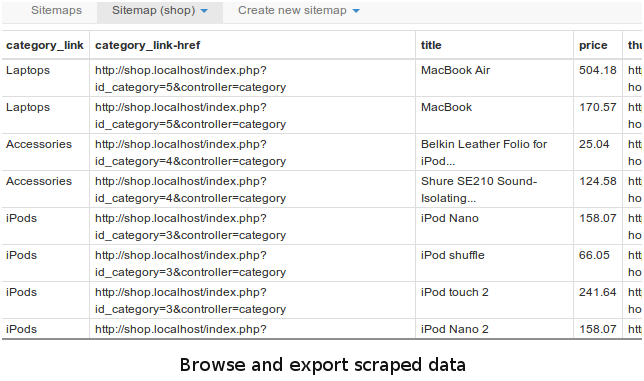Select the iPod shuffle title cell
The height and width of the screenshot is (381, 644).
(452, 255)
